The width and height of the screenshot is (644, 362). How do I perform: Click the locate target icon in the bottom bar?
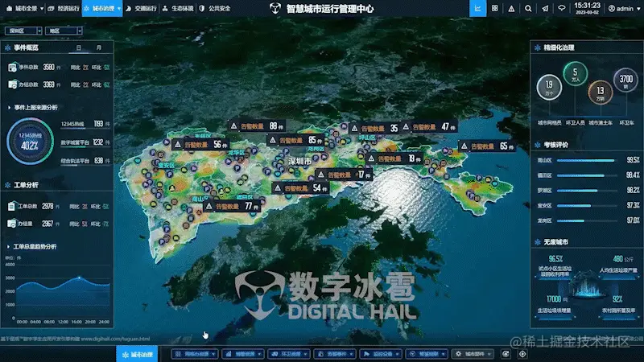[x=522, y=354]
